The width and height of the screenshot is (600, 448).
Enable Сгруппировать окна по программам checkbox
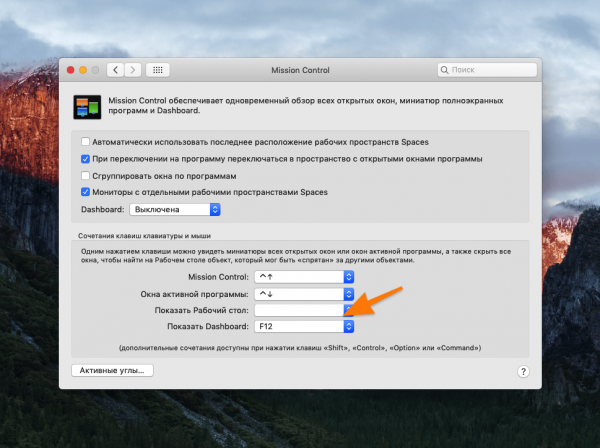point(85,176)
